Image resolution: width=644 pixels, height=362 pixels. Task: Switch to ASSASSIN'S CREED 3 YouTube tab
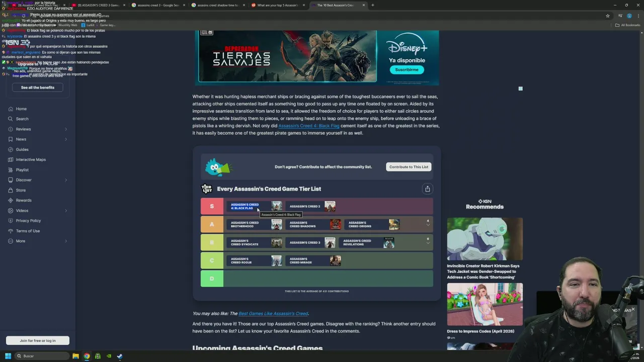click(98, 5)
